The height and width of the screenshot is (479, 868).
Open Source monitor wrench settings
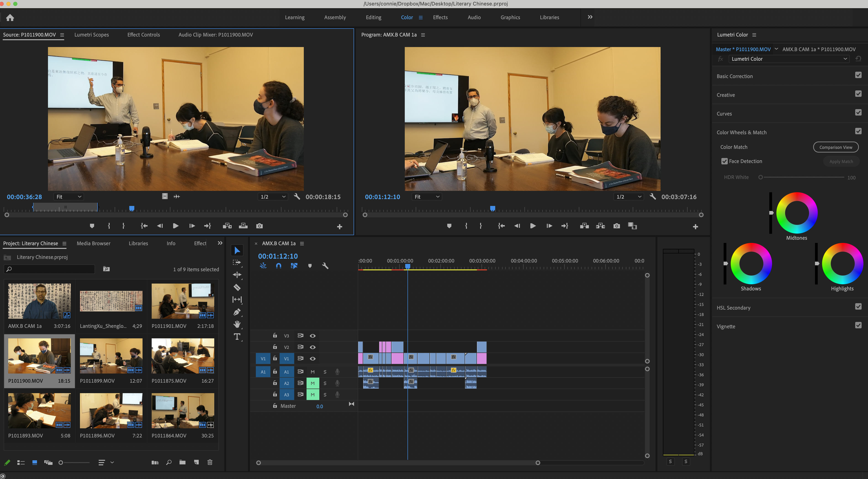tap(296, 196)
